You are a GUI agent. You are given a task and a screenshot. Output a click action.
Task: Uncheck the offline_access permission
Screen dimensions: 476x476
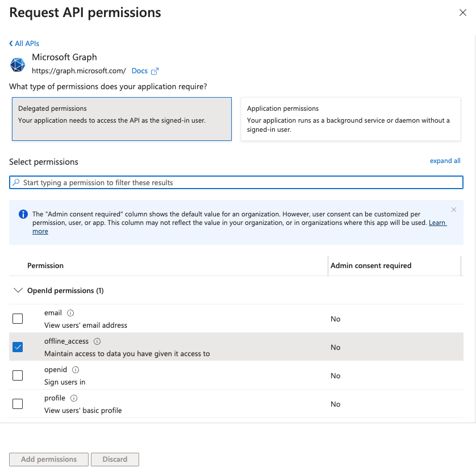pyautogui.click(x=18, y=347)
